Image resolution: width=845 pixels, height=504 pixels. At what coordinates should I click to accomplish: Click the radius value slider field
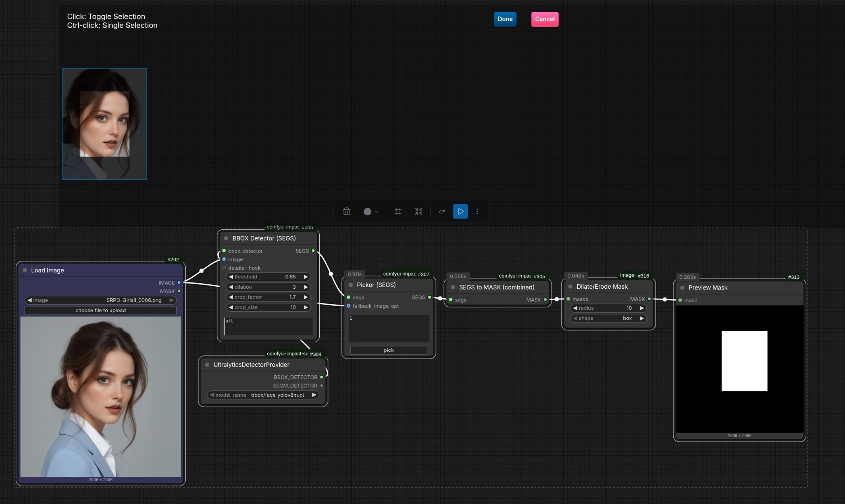tap(608, 308)
